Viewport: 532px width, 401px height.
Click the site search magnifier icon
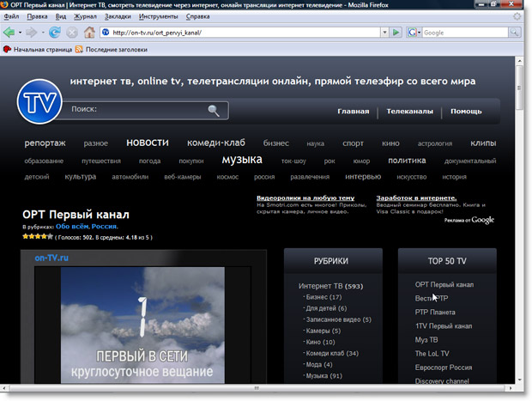coord(214,111)
